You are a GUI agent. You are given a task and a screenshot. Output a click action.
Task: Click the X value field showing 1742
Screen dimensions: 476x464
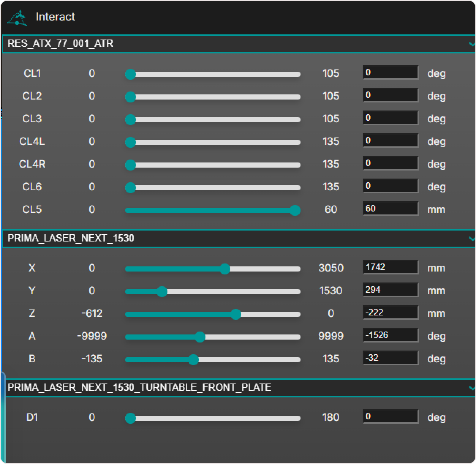[x=390, y=267]
